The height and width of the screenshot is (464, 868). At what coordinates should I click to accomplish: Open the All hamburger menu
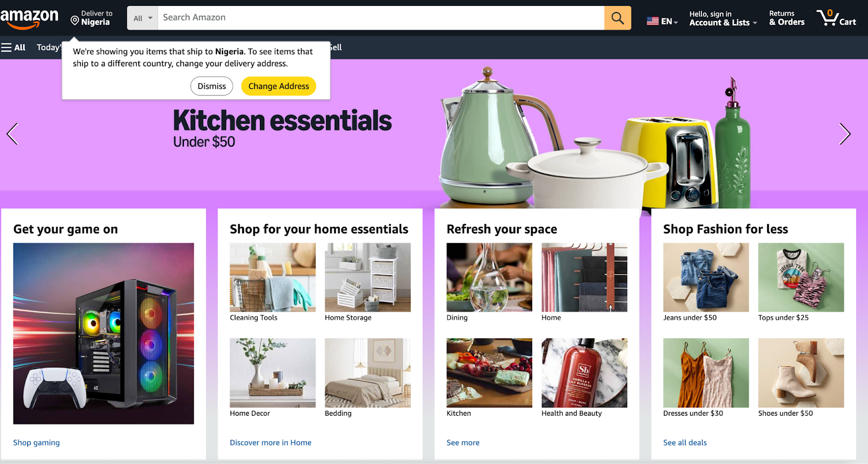(x=14, y=47)
